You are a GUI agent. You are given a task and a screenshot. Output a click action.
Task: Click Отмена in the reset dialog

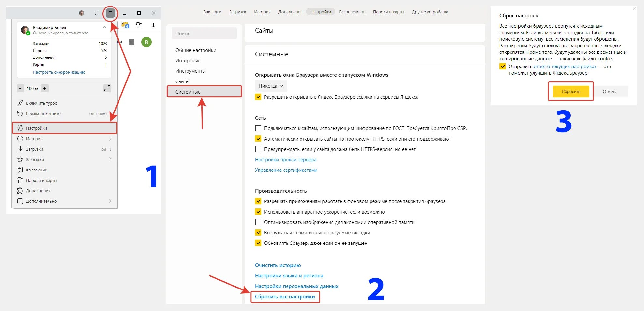coord(610,91)
